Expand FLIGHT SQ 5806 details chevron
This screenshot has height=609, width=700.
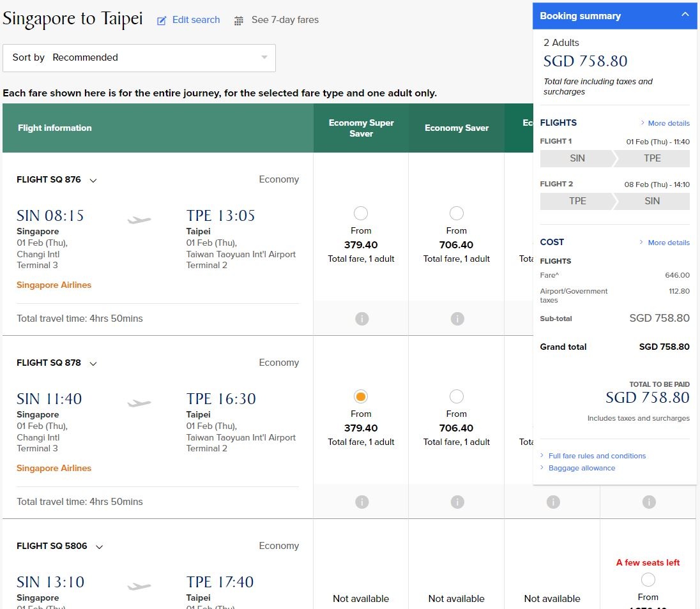tap(99, 546)
